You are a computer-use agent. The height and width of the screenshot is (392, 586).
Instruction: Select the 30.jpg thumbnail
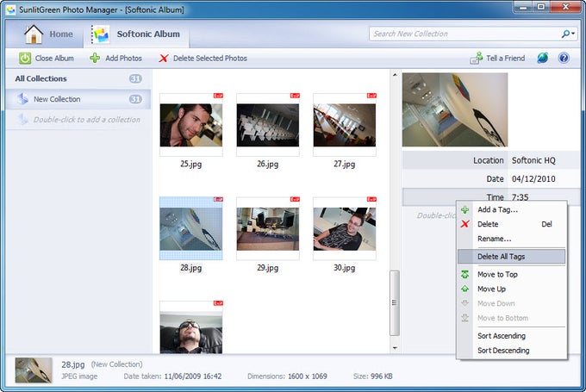tap(345, 228)
